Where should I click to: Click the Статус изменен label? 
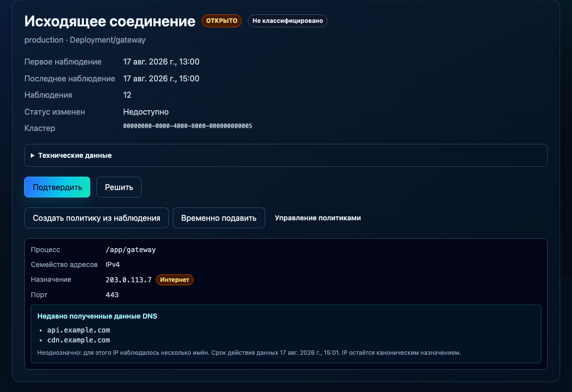pos(55,112)
